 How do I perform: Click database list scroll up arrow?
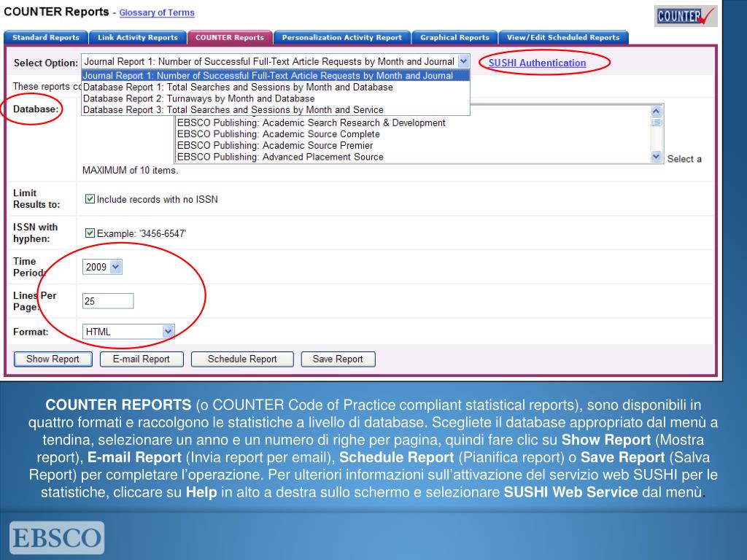(656, 111)
